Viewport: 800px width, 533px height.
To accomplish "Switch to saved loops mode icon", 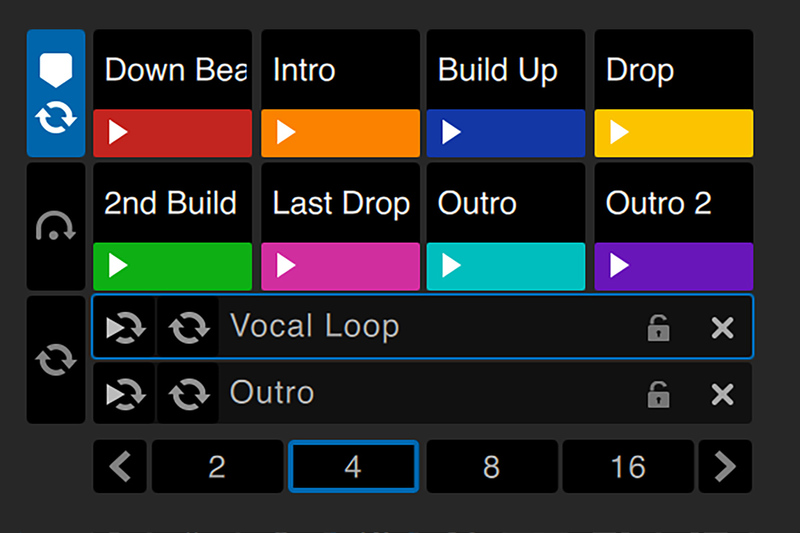I will [x=56, y=360].
